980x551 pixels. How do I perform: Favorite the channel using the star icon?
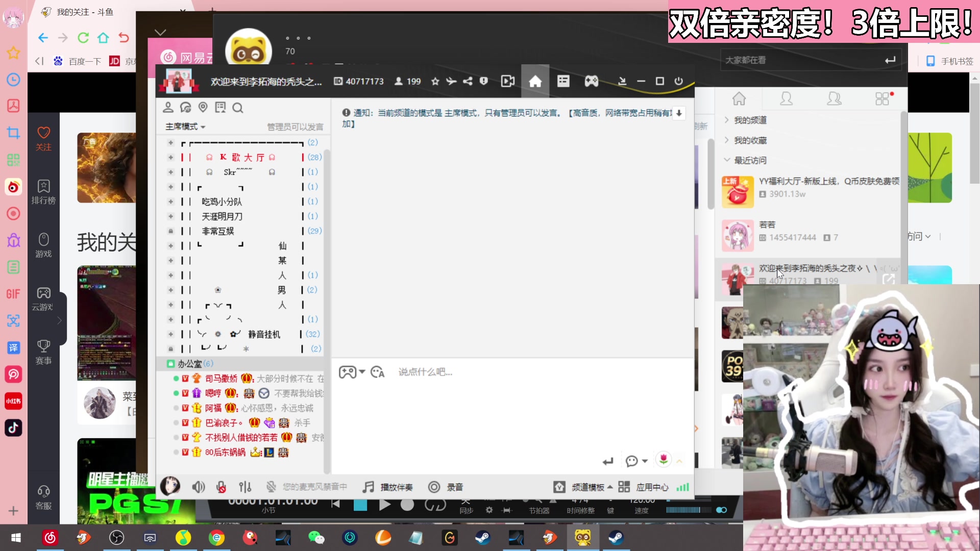[435, 81]
